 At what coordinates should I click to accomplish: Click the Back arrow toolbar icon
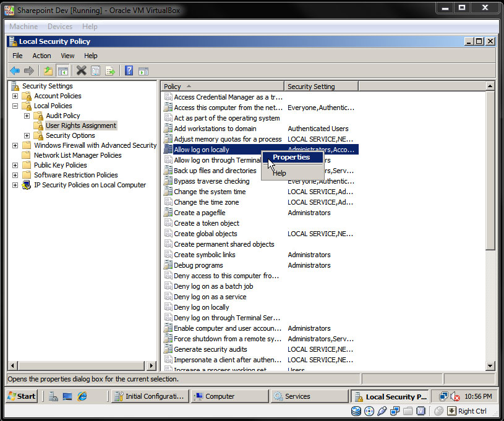coord(15,70)
